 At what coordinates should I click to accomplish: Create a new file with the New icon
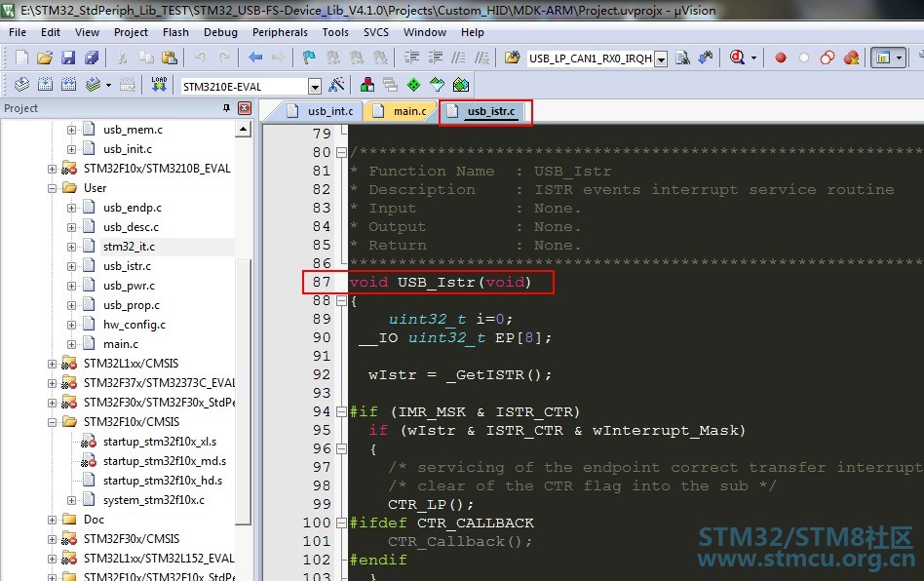click(x=21, y=58)
